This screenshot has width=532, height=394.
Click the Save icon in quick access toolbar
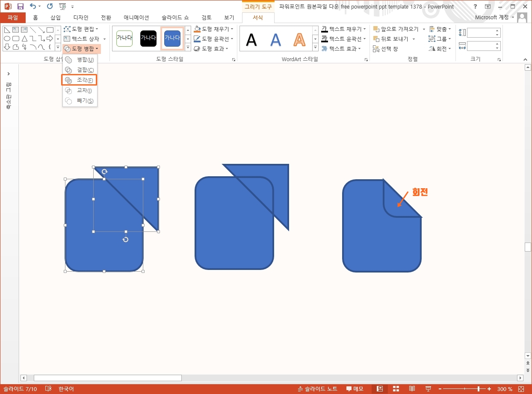[20, 6]
